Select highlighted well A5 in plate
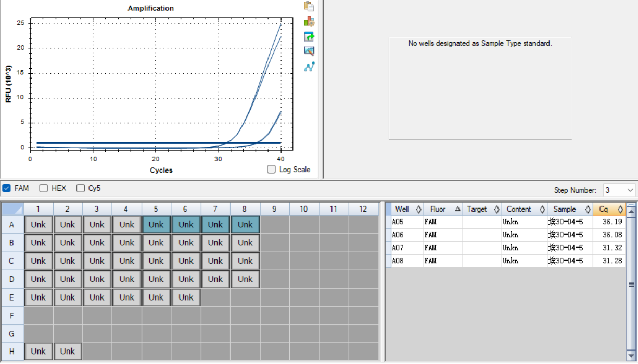638x364 pixels. (x=156, y=225)
